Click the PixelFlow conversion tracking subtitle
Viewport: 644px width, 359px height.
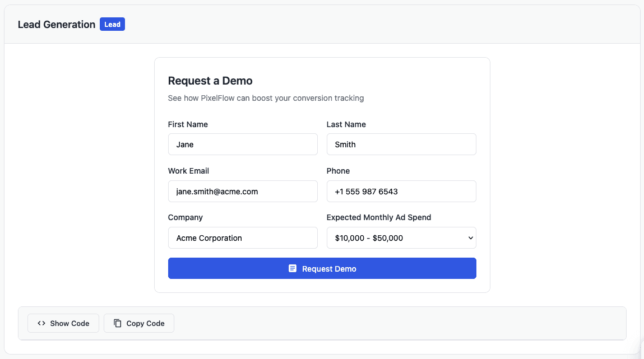pyautogui.click(x=266, y=98)
